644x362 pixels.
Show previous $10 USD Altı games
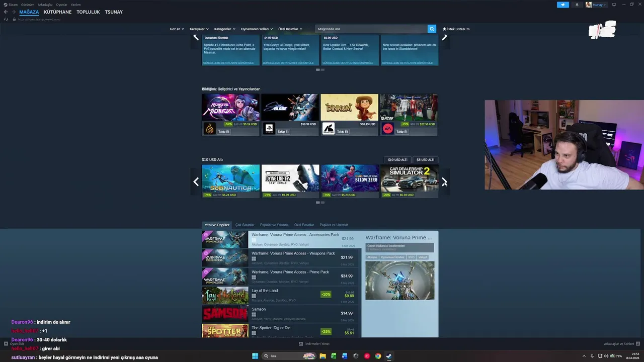click(x=196, y=182)
